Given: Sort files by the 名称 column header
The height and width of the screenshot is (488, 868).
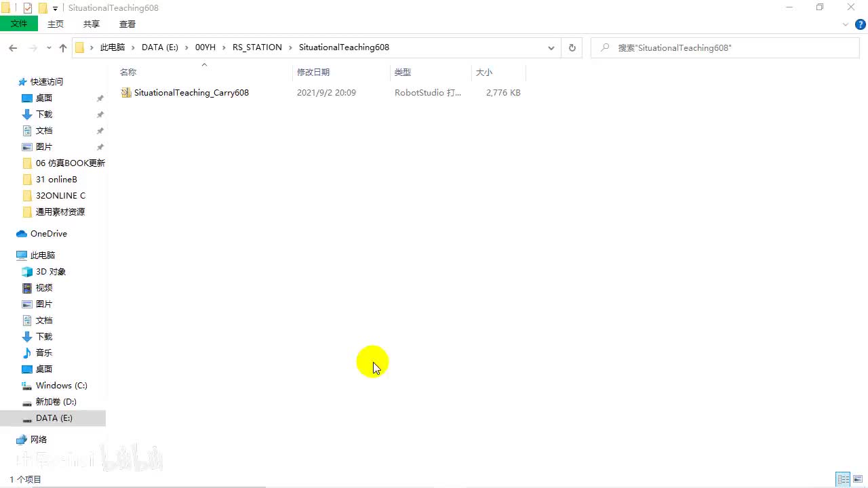Looking at the screenshot, I should [x=128, y=72].
